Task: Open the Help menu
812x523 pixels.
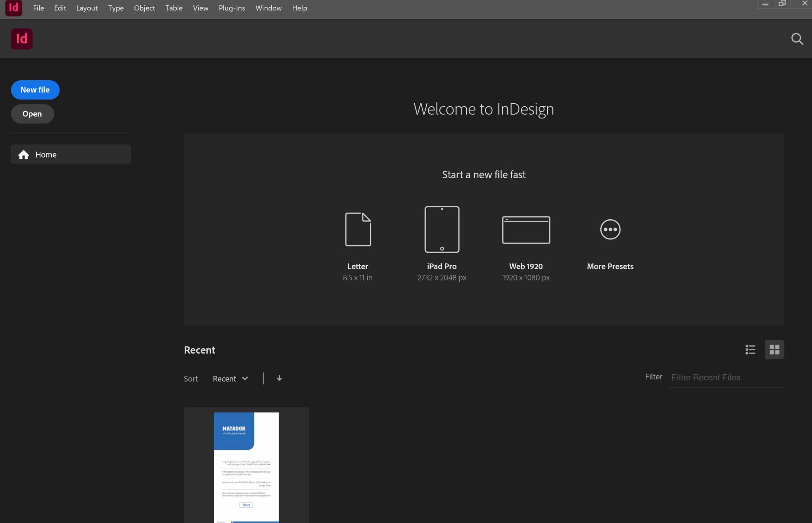Action: (x=299, y=8)
